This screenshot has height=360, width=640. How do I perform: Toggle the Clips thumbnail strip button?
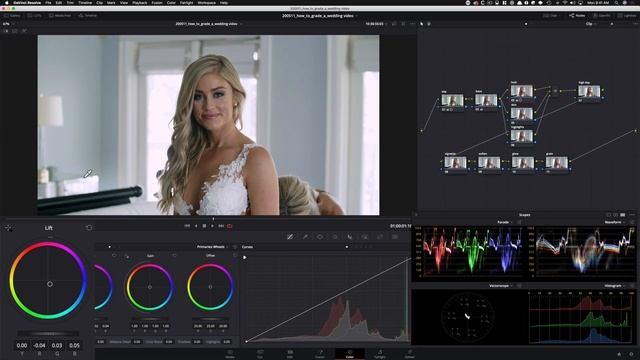point(550,16)
